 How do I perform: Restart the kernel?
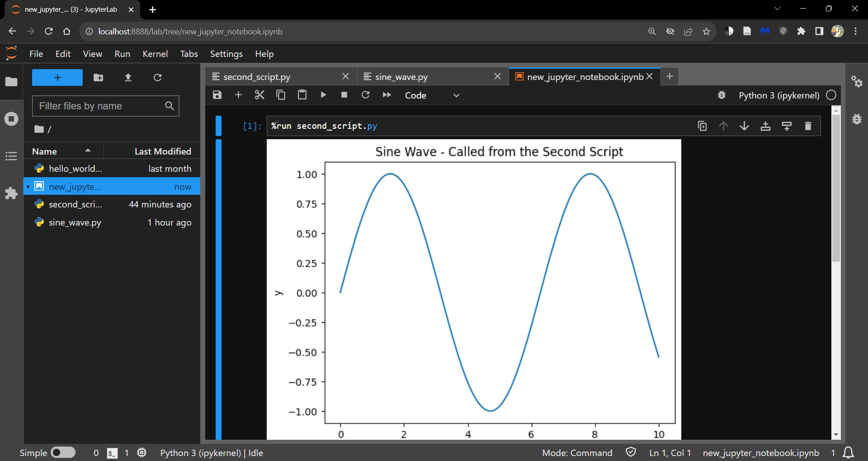366,95
